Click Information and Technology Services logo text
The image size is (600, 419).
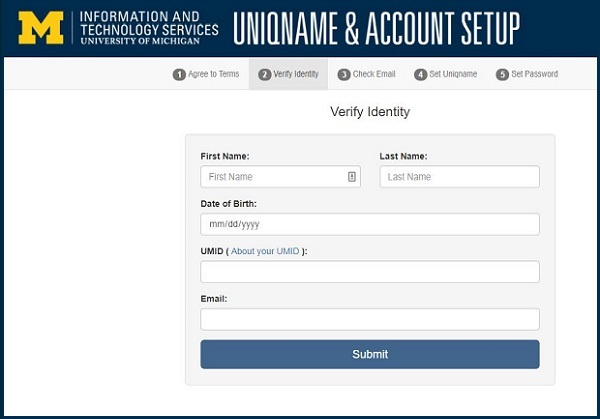point(149,28)
